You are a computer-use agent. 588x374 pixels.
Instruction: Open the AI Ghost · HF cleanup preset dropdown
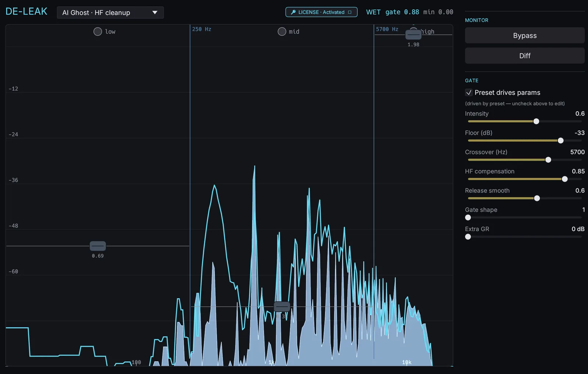[x=110, y=12]
